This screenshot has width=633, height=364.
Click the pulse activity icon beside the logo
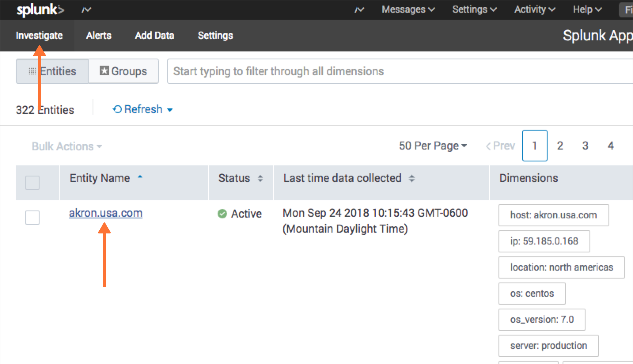coord(86,9)
